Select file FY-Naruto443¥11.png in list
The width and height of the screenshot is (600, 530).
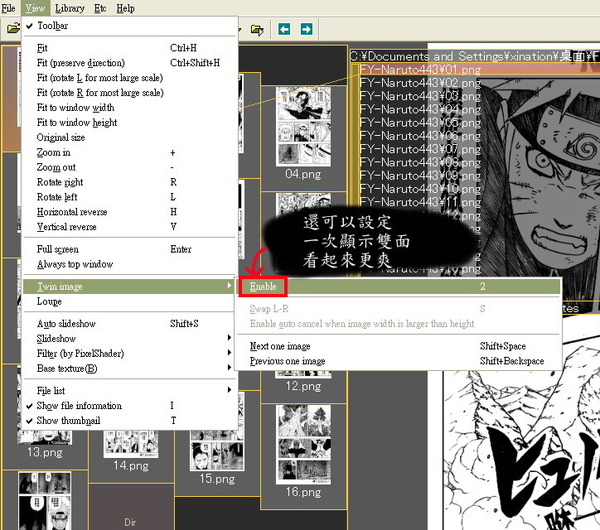(420, 202)
